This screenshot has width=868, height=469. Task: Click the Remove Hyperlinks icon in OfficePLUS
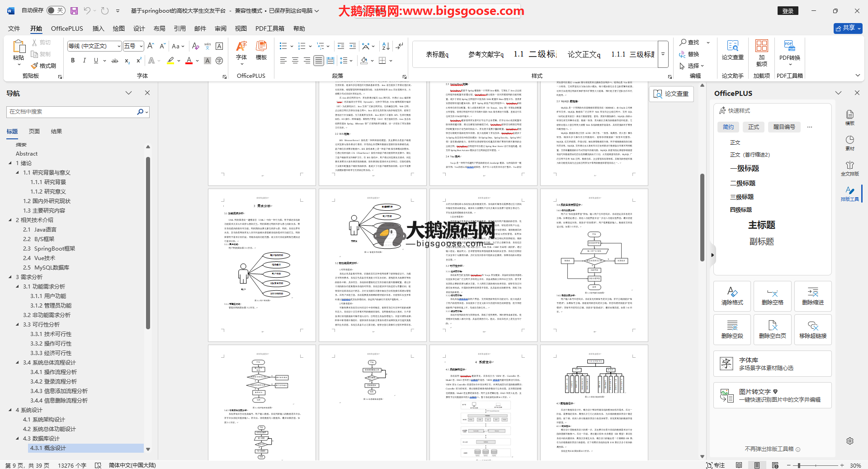[812, 330]
